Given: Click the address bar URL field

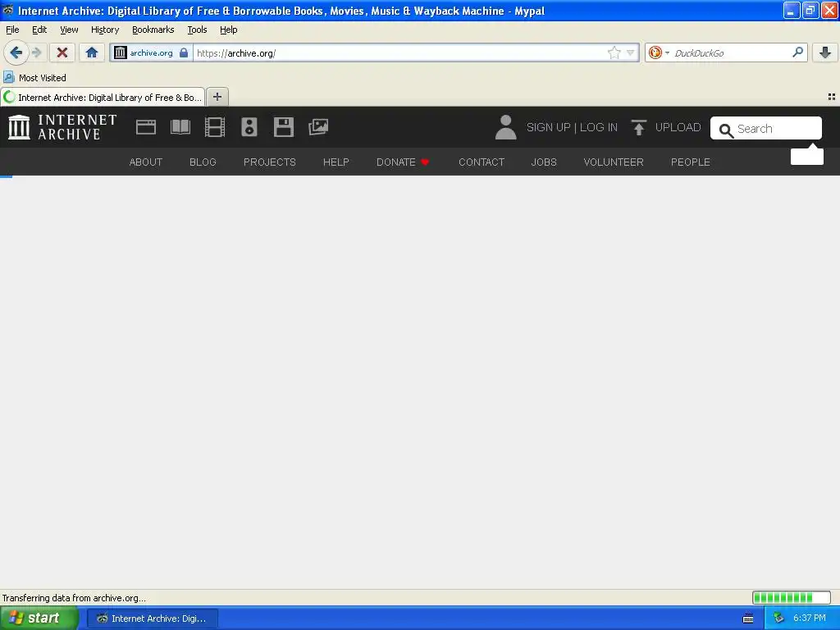Looking at the screenshot, I should pos(400,53).
